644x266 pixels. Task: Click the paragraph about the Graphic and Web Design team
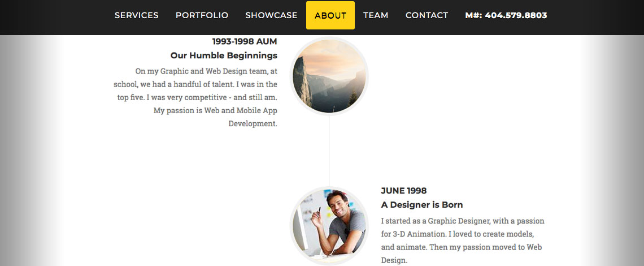pos(198,97)
